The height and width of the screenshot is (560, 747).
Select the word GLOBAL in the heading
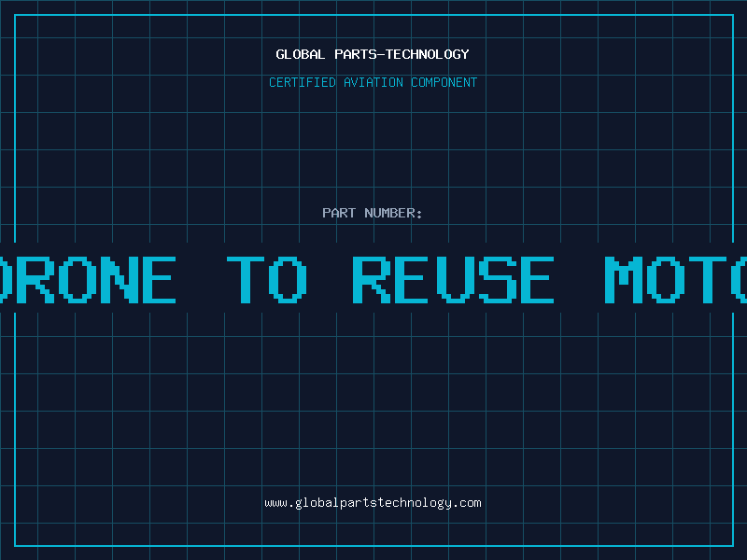pos(301,54)
